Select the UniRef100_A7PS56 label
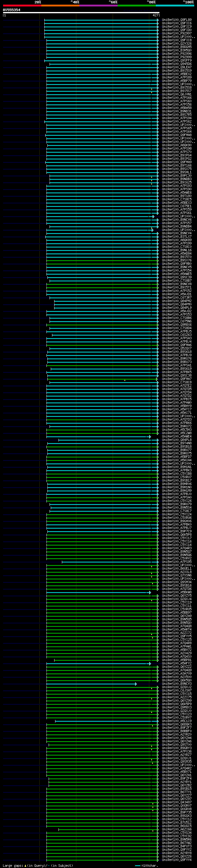 176,104
